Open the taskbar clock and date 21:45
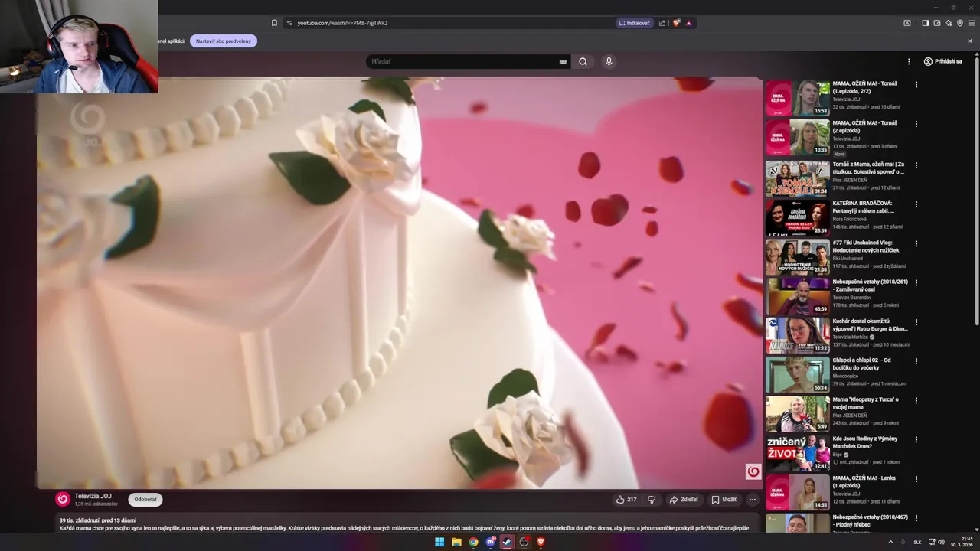 tap(962, 542)
